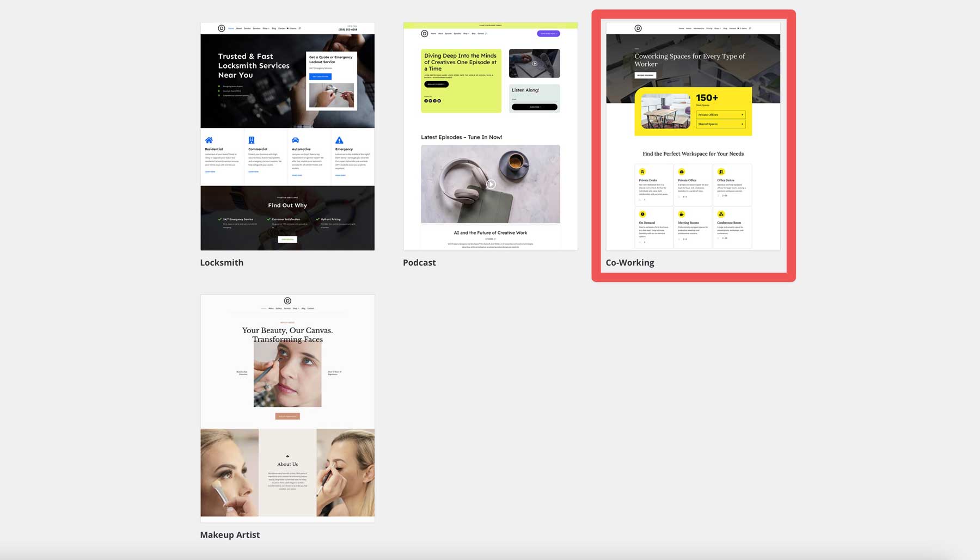Click the blue quote button on the Locksmith hero
The width and height of the screenshot is (980, 560).
(x=321, y=77)
